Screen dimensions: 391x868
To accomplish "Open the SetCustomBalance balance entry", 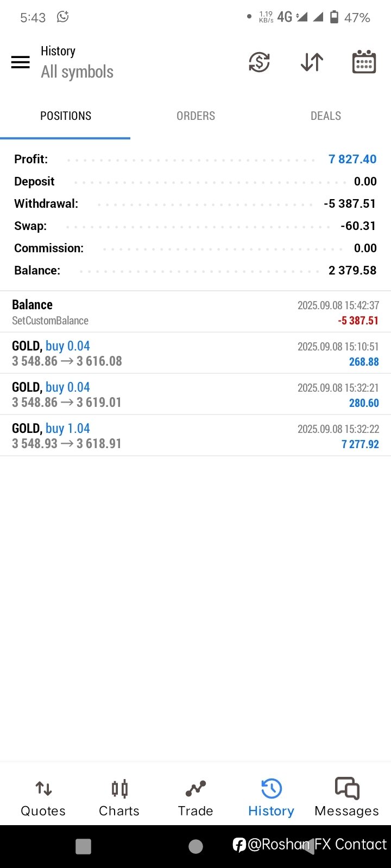I will pos(195,312).
